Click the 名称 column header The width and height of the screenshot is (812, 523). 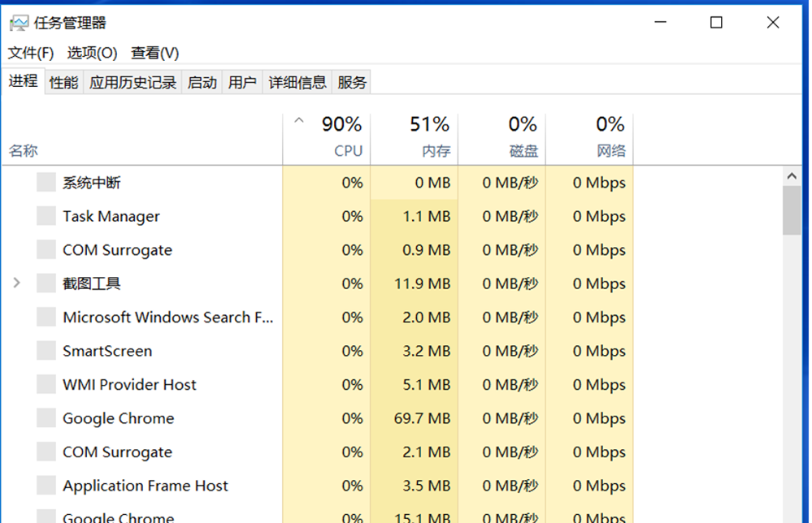pyautogui.click(x=23, y=150)
